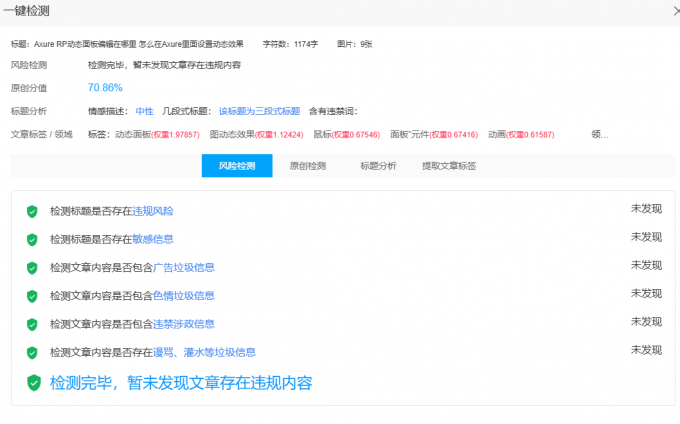The image size is (680, 424).
Task: Click shield icon beside 谩骂、灌水 row
Action: [x=32, y=352]
